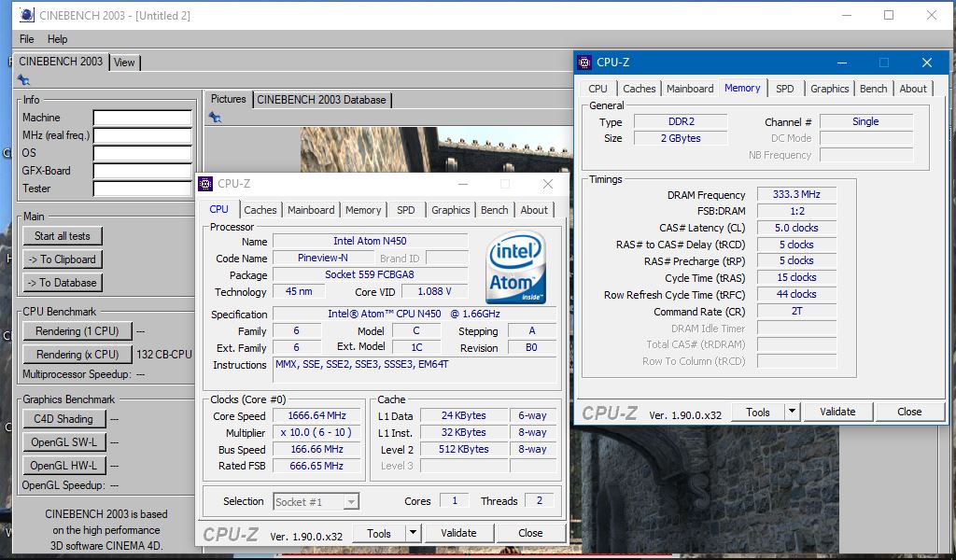Switch to the View tab in CINEBENCH
956x560 pixels.
(124, 63)
